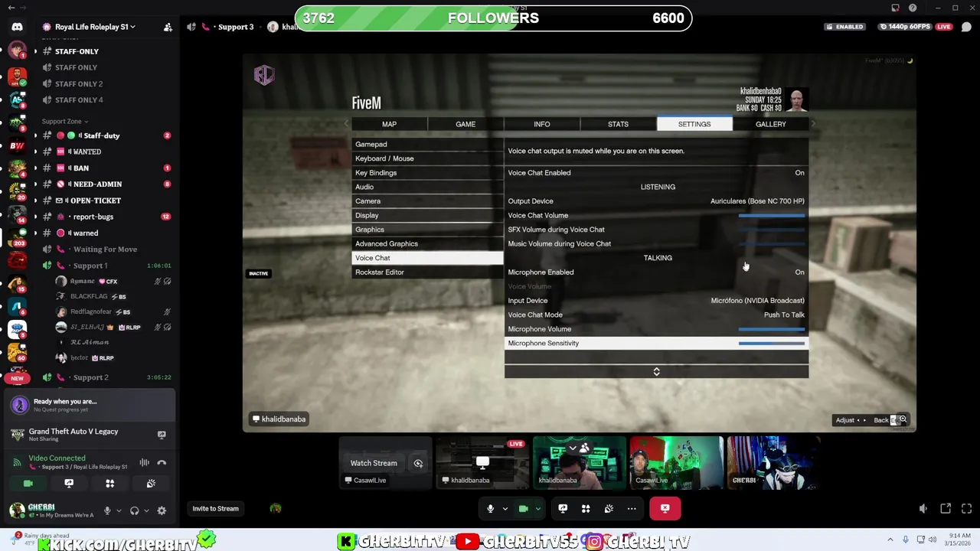Viewport: 980px width, 551px height.
Task: Mute microphone in bottom control bar
Action: (491, 508)
